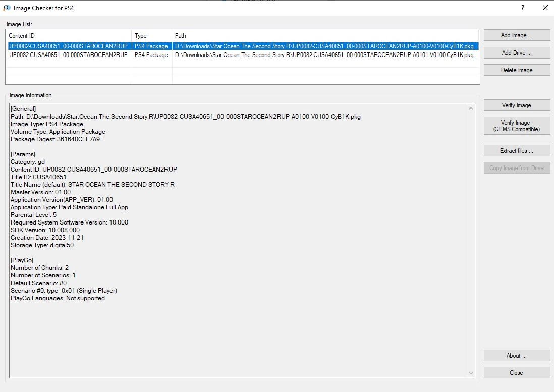
Task: Click the [General] section heading
Action: click(23, 109)
